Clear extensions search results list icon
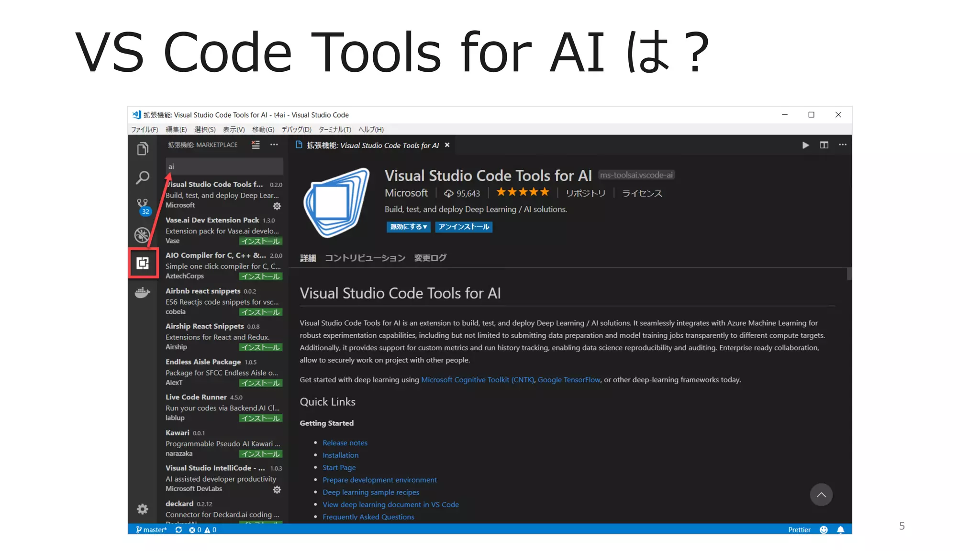The height and width of the screenshot is (551, 980). [256, 145]
